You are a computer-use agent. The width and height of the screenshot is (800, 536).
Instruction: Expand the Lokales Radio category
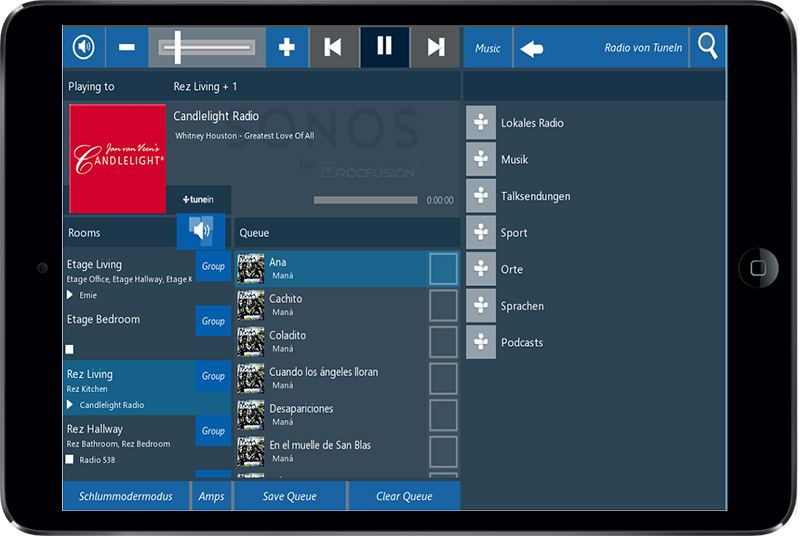pyautogui.click(x=481, y=123)
